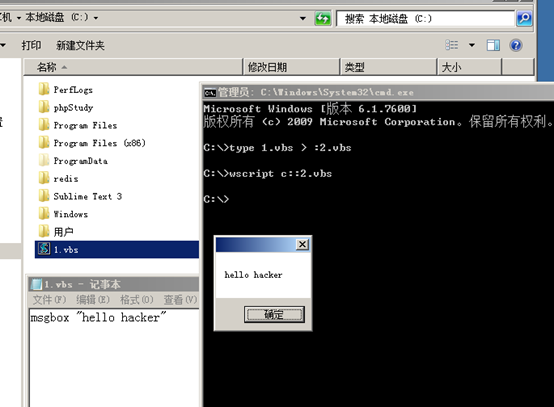
Task: Select the 1.vbs script file icon
Action: point(44,249)
